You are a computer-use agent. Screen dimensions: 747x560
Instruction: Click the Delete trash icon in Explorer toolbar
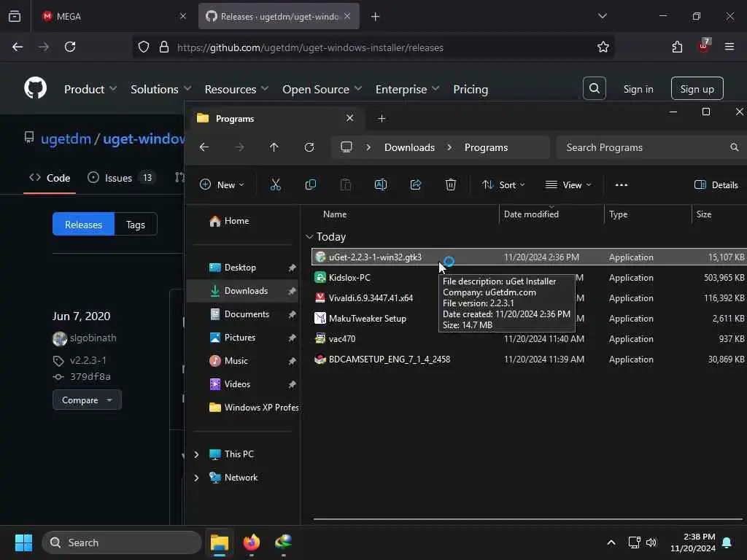pos(451,184)
